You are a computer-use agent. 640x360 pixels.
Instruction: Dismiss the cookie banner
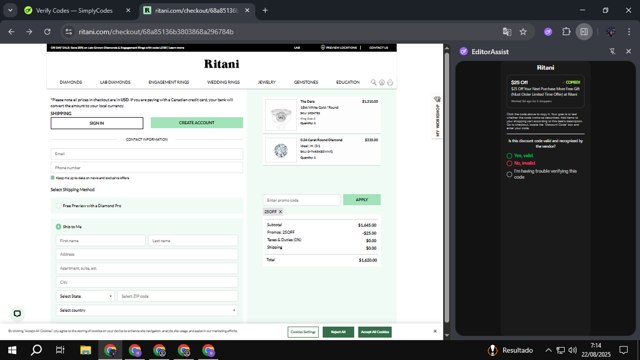tap(435, 331)
